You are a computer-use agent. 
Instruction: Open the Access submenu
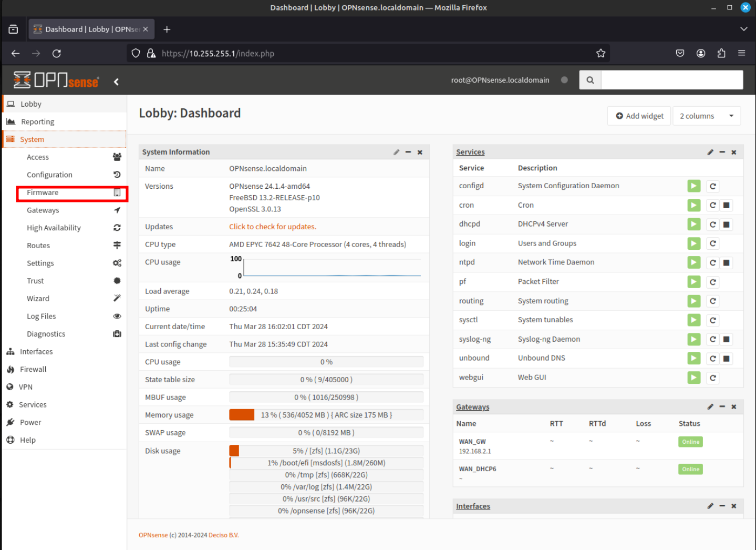pyautogui.click(x=73, y=157)
